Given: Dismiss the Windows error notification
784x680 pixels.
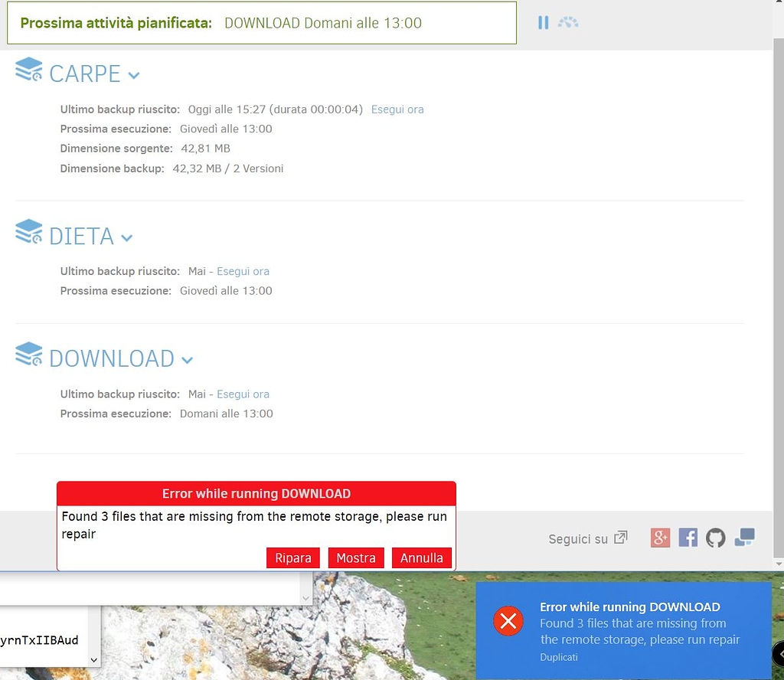Looking at the screenshot, I should coord(508,621).
